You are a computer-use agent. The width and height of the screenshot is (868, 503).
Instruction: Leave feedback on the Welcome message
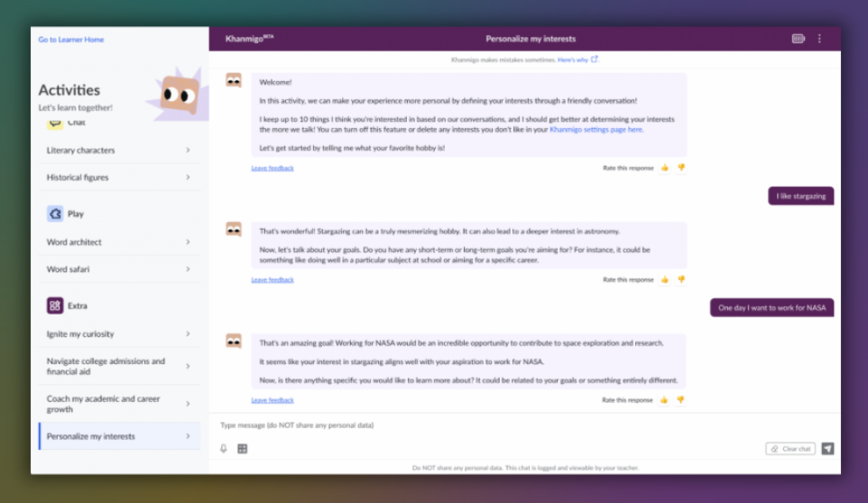(x=272, y=168)
